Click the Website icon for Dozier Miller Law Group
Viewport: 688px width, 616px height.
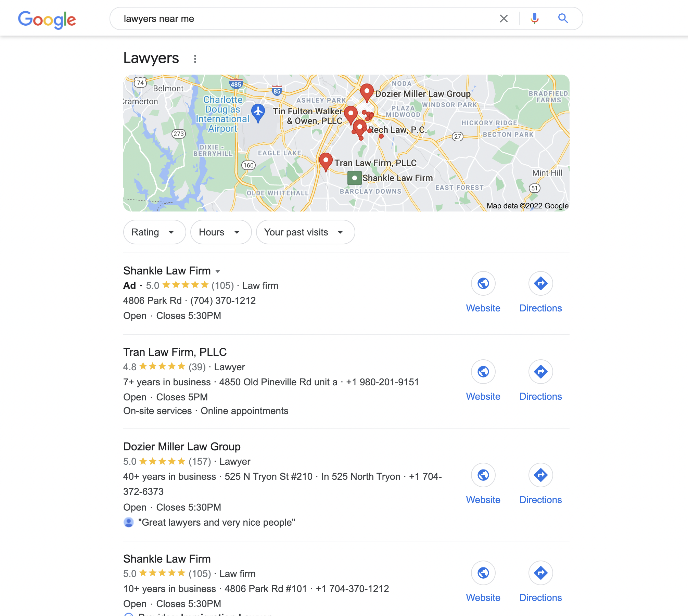(x=483, y=475)
